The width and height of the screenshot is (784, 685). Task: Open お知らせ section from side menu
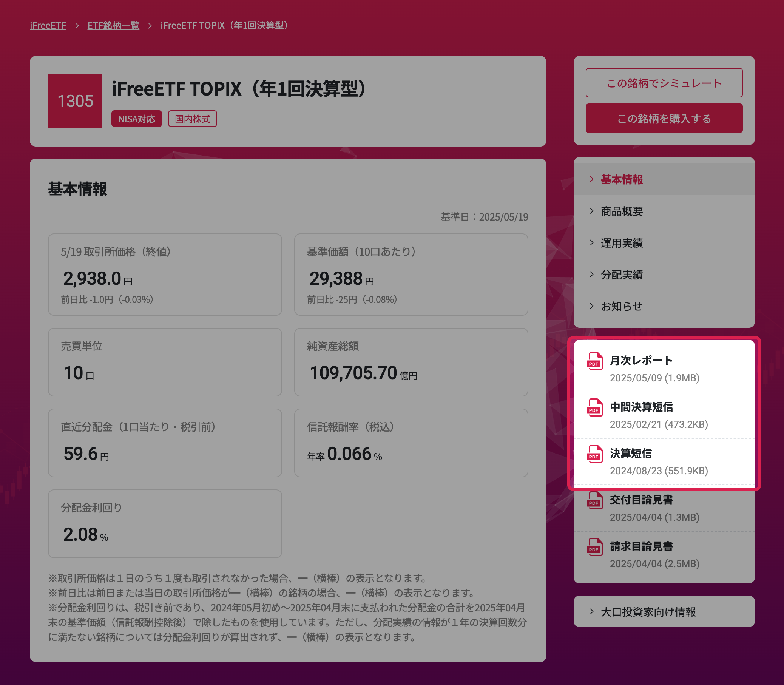tap(664, 306)
